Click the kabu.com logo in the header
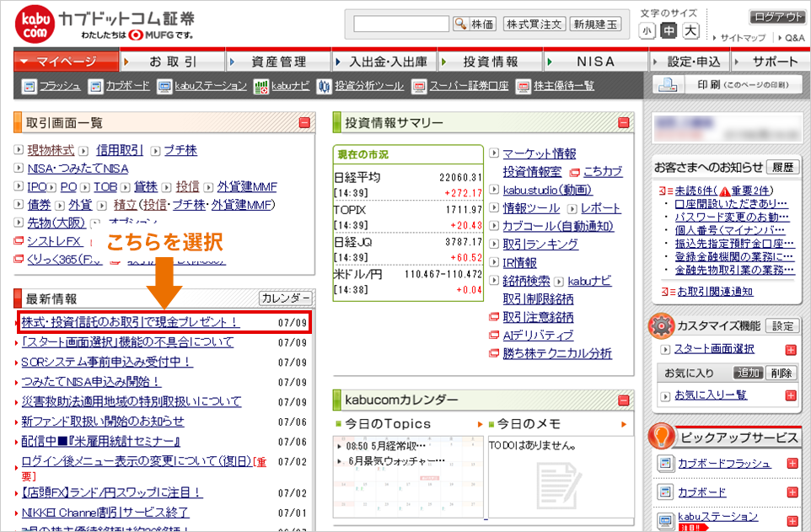This screenshot has width=811, height=532. (36, 24)
